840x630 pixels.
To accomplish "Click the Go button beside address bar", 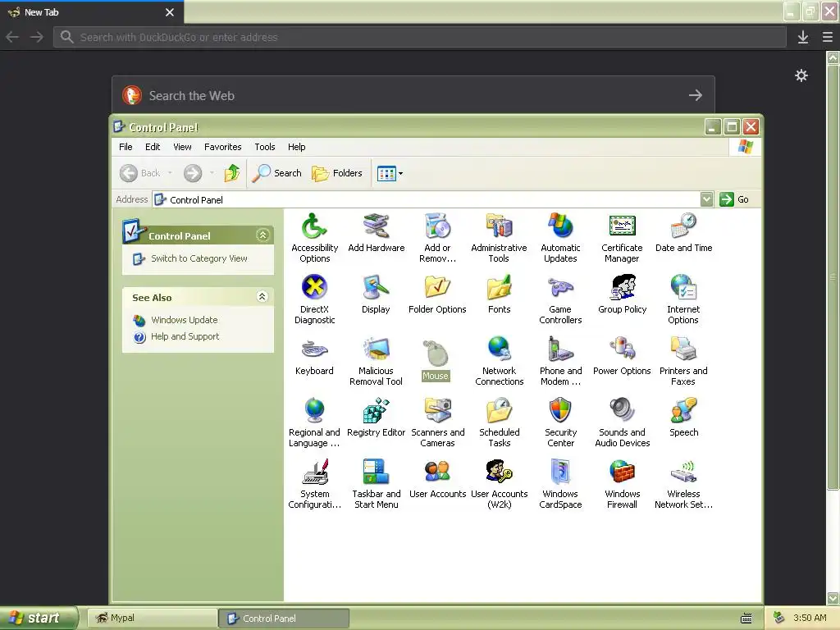I will pyautogui.click(x=734, y=199).
